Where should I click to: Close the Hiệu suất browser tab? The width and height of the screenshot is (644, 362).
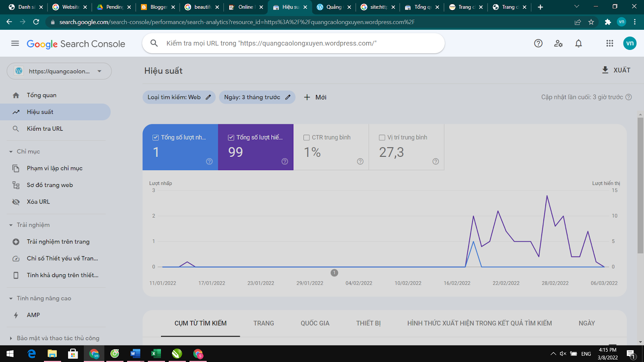tap(305, 7)
